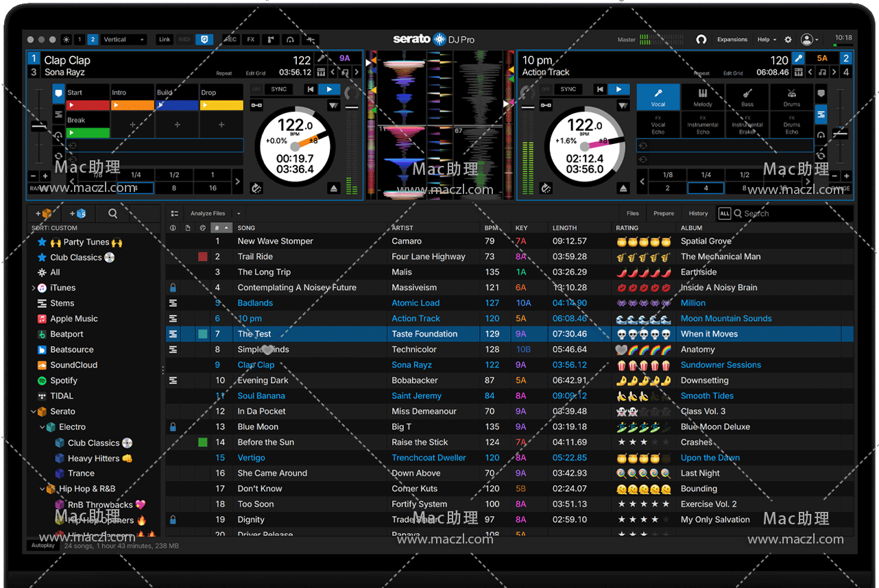Open the user profile dropdown
This screenshot has height=588, width=879.
coord(810,40)
